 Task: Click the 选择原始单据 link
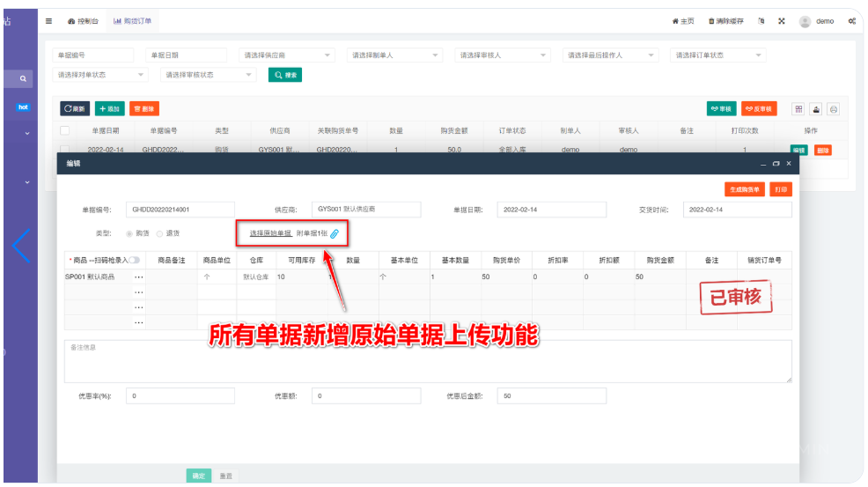click(270, 234)
